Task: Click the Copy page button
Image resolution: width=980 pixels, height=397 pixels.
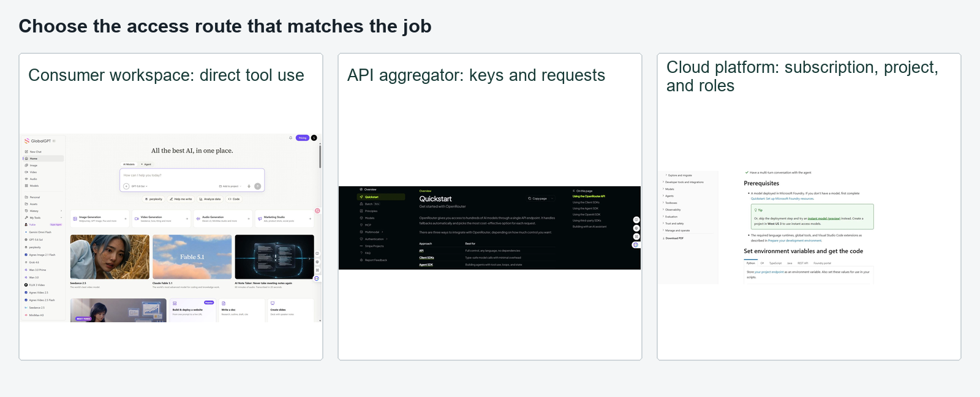Action: 537,198
